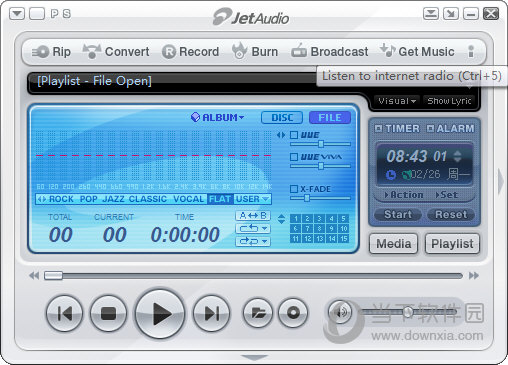This screenshot has height=365, width=508.
Task: Click the fast-forward double-arrow icon
Action: click(474, 276)
